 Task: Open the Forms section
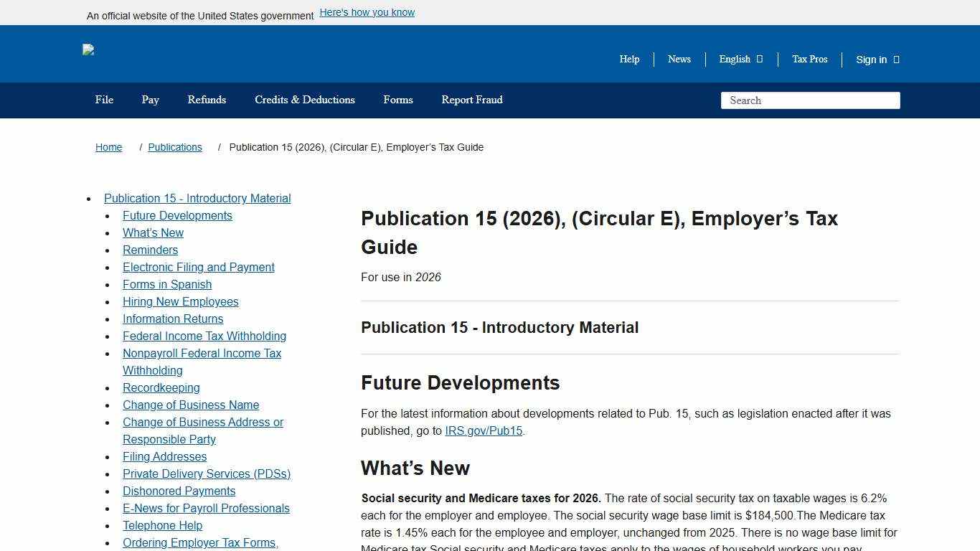[x=398, y=100]
